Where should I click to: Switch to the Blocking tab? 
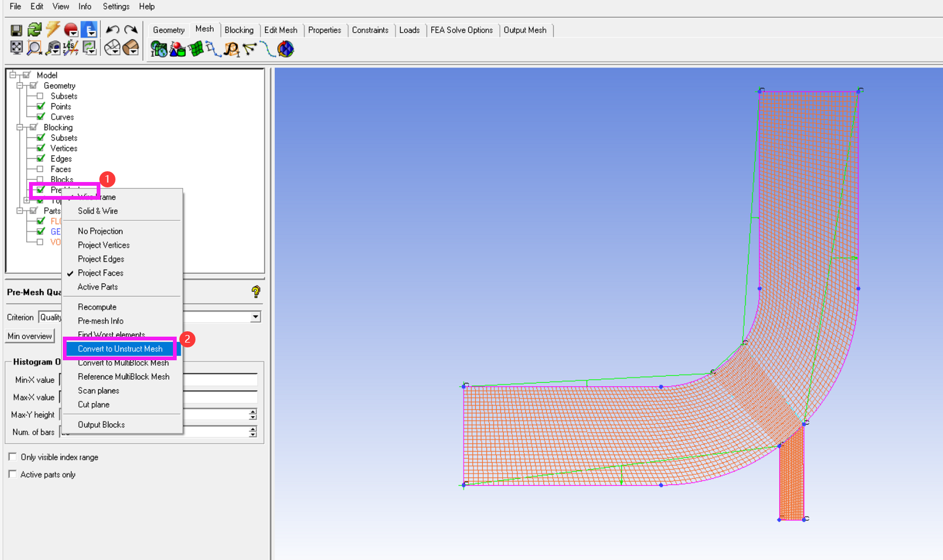239,30
